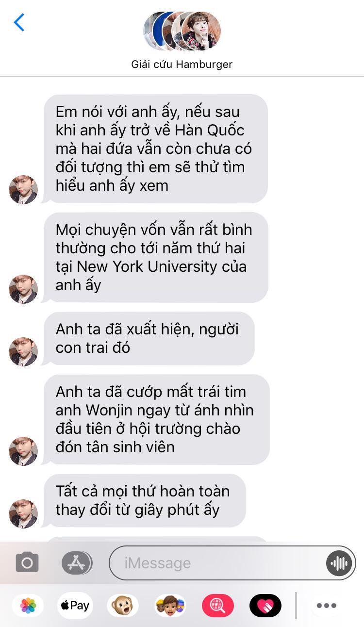The height and width of the screenshot is (627, 364).
Task: Open the Memoji stickers app
Action: click(x=170, y=605)
